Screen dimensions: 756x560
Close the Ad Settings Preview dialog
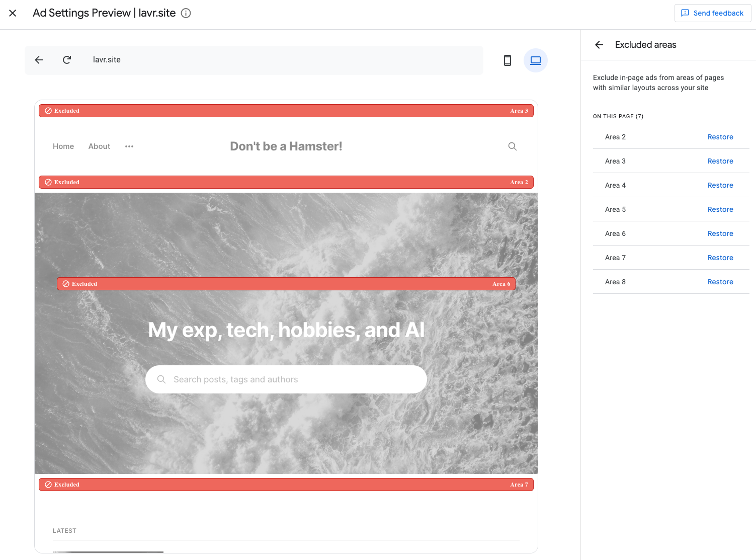(x=13, y=13)
